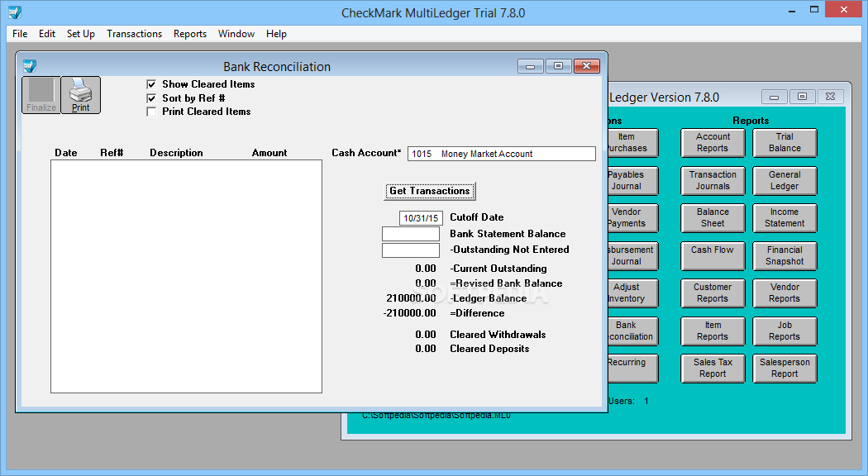This screenshot has width=868, height=476.
Task: Click the Ref# column header
Action: 112,153
